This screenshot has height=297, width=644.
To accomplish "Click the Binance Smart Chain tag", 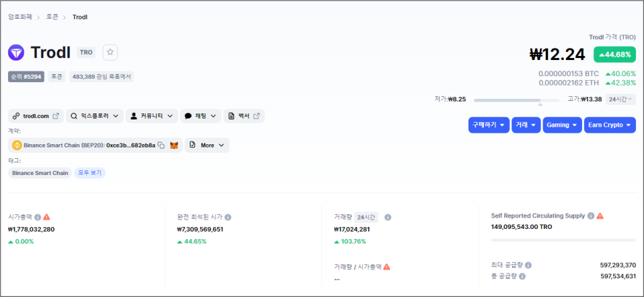I will coord(40,173).
